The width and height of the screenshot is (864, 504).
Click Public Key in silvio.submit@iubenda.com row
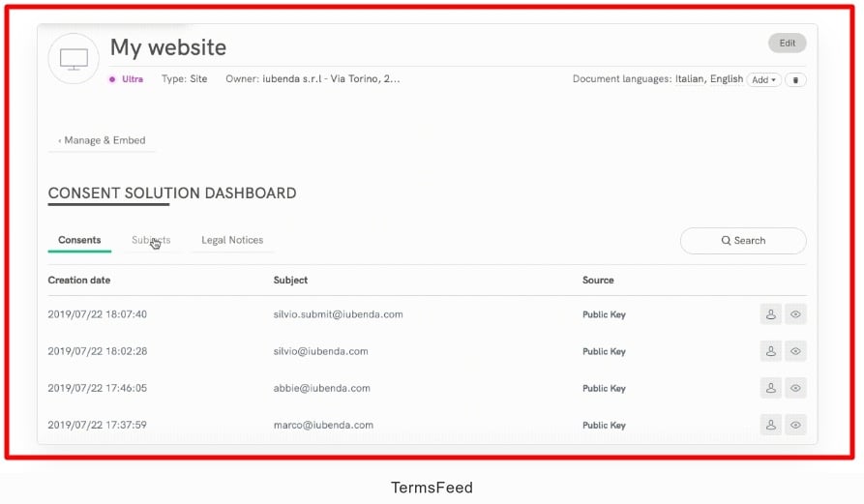pyautogui.click(x=604, y=314)
